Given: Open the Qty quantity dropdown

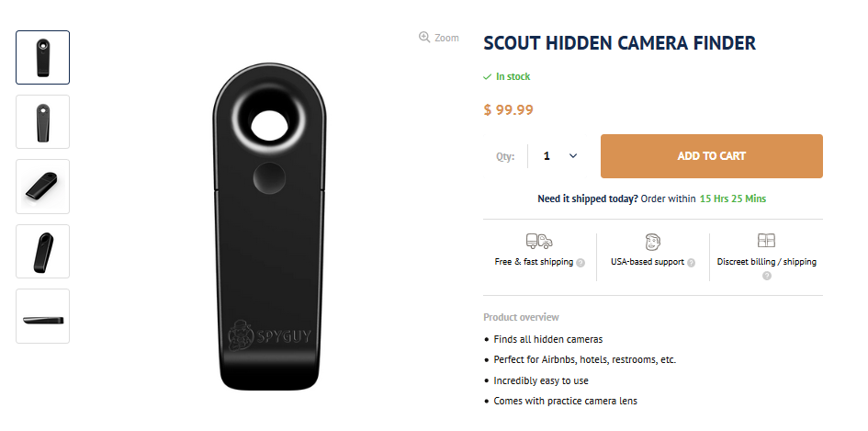Looking at the screenshot, I should click(x=560, y=156).
